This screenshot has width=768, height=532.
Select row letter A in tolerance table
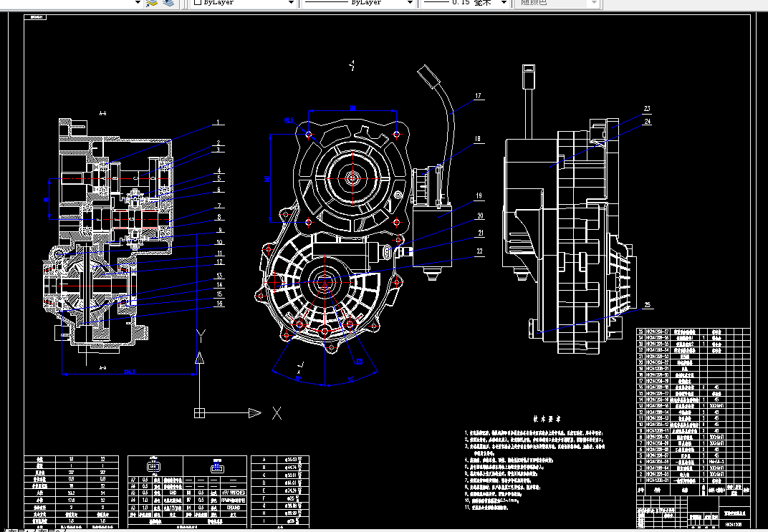[x=264, y=460]
